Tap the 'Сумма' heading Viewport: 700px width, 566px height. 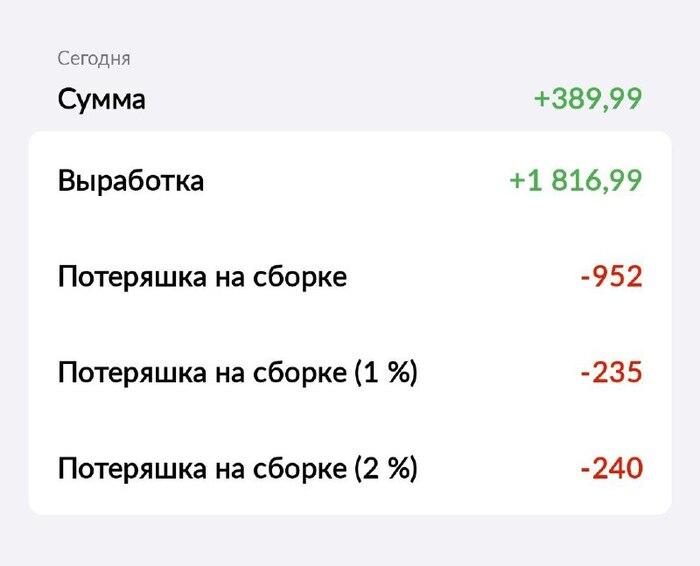[102, 100]
